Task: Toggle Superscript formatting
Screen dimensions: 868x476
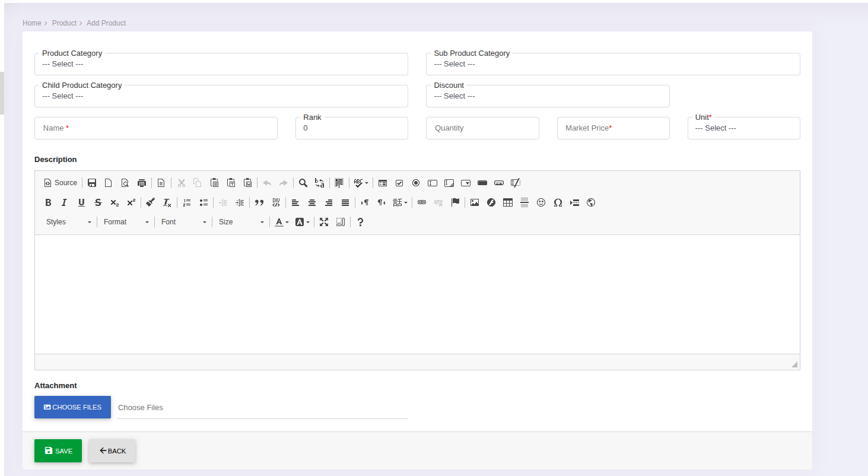Action: [131, 202]
